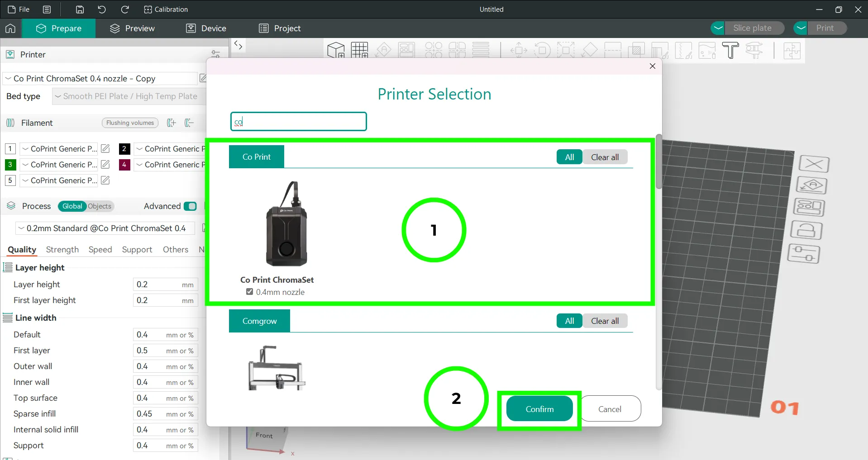Switch to the Preview tab
Viewport: 868px width, 460px height.
pyautogui.click(x=132, y=28)
